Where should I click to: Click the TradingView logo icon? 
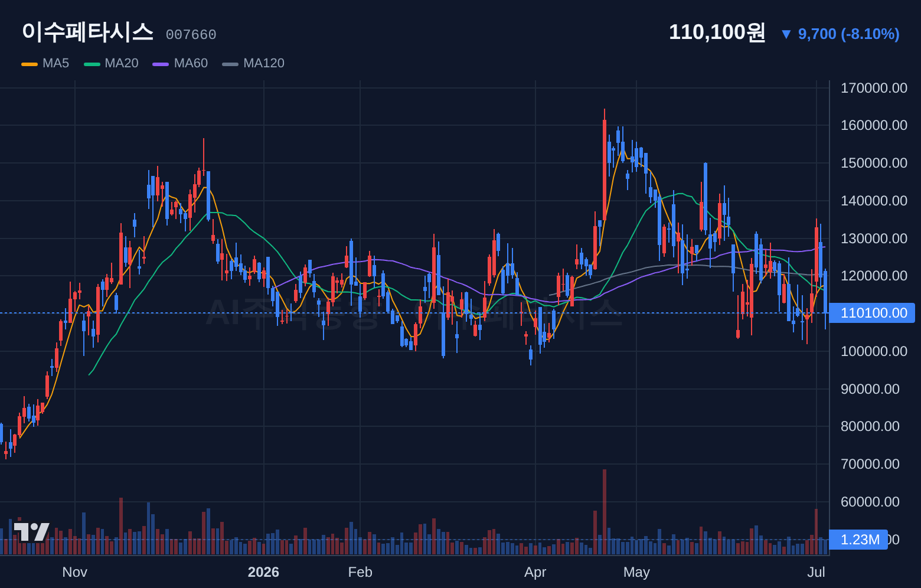point(32,532)
